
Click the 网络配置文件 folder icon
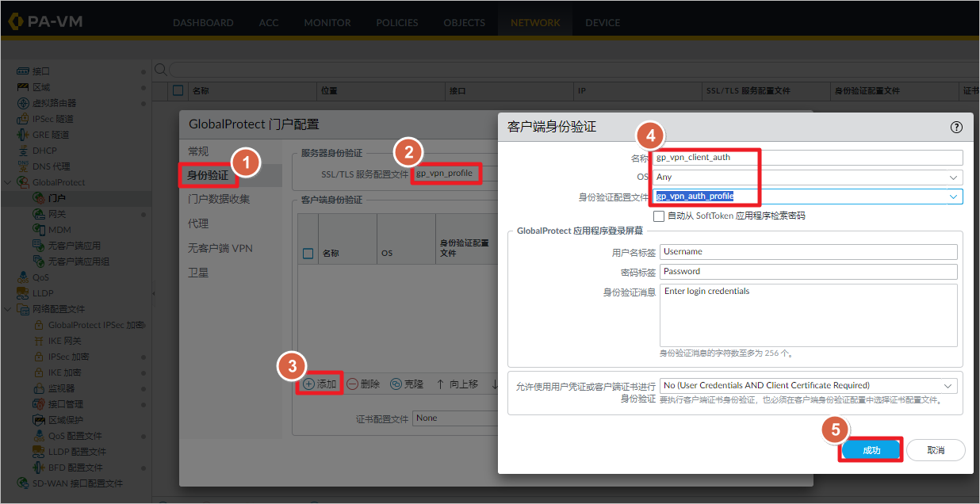[x=23, y=309]
